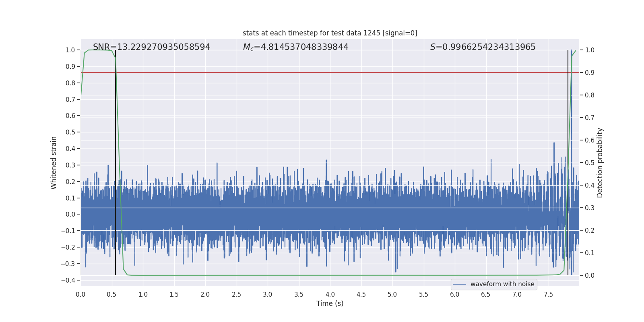Select the 2.5 tick on the time axis
The width and height of the screenshot is (644, 322).
(236, 294)
